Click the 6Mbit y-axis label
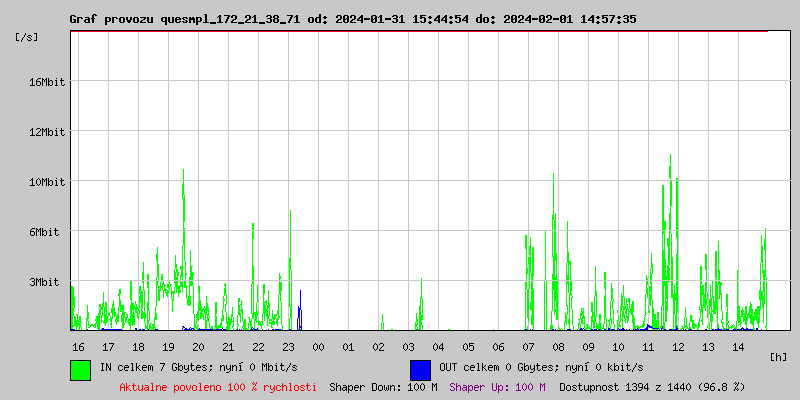Screen dimensions: 800x400 50,232
